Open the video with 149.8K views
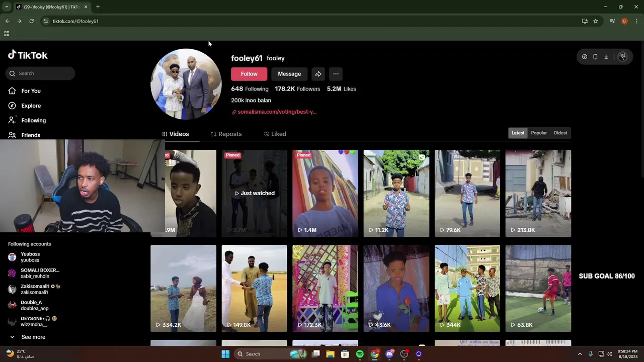 (x=254, y=288)
